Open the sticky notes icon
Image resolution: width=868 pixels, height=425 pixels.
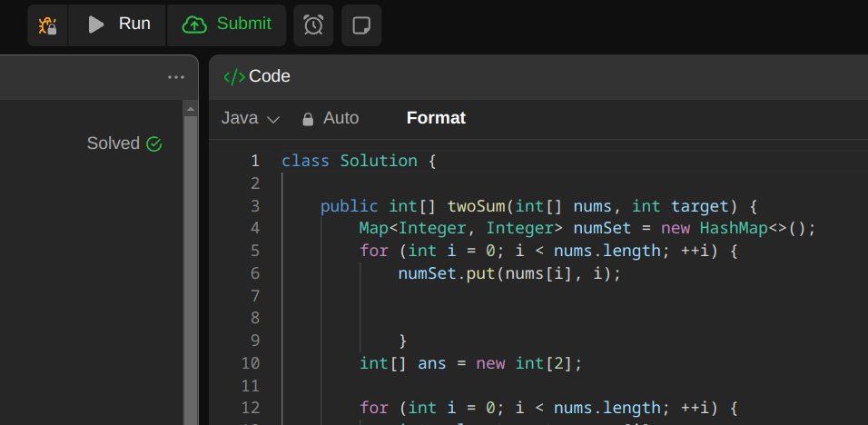pyautogui.click(x=361, y=25)
